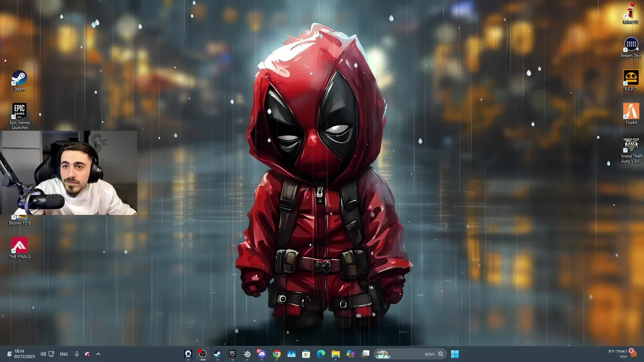Select THE FINALS desktop shortcut

coord(19,248)
